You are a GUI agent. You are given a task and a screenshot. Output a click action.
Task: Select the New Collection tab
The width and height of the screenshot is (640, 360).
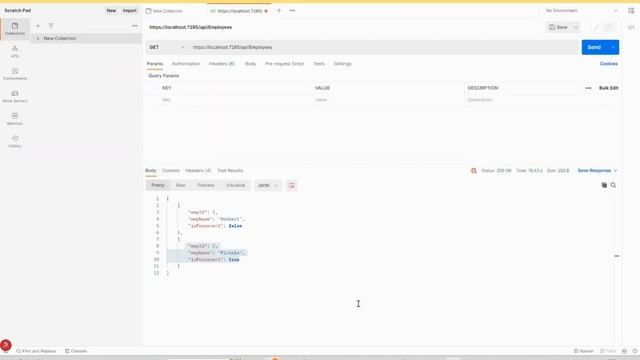(168, 11)
